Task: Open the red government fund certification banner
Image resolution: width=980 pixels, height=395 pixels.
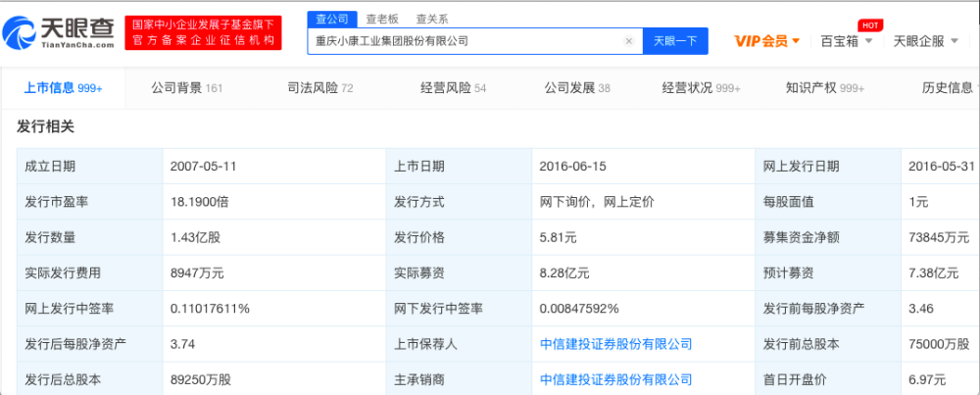Action: click(x=203, y=33)
